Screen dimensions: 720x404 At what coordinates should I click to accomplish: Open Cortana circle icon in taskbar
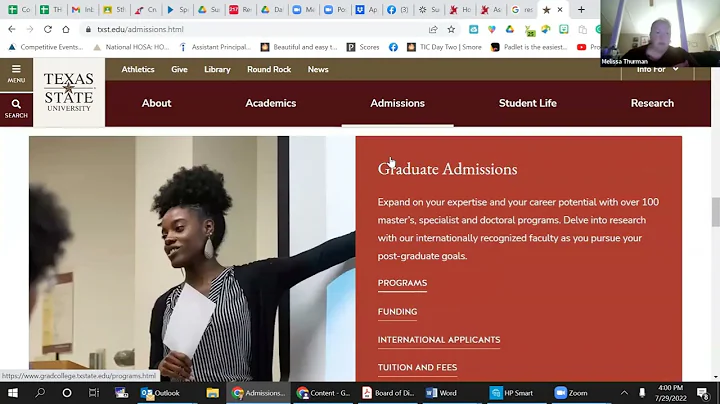67,393
